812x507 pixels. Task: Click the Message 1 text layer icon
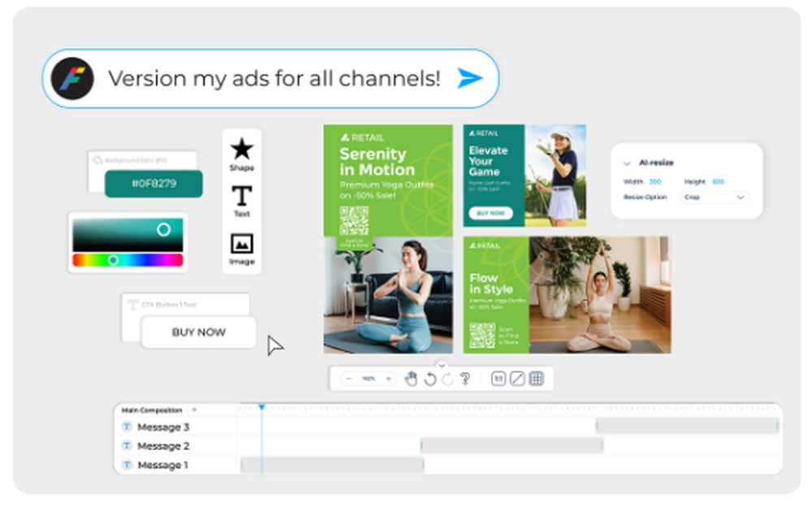127,465
